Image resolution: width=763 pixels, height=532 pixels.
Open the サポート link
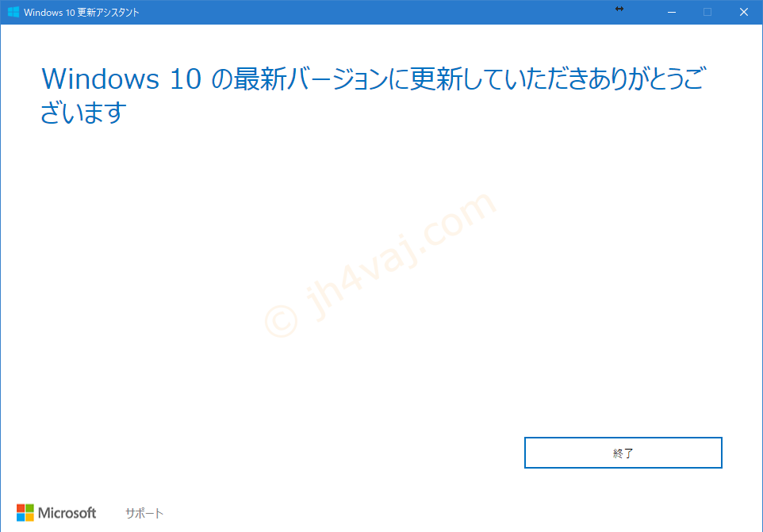tap(144, 513)
